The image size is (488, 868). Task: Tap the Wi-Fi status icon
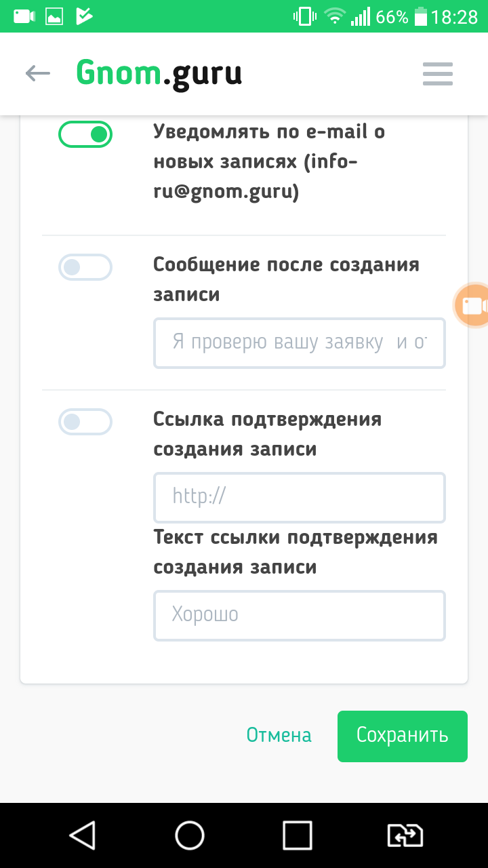point(335,16)
